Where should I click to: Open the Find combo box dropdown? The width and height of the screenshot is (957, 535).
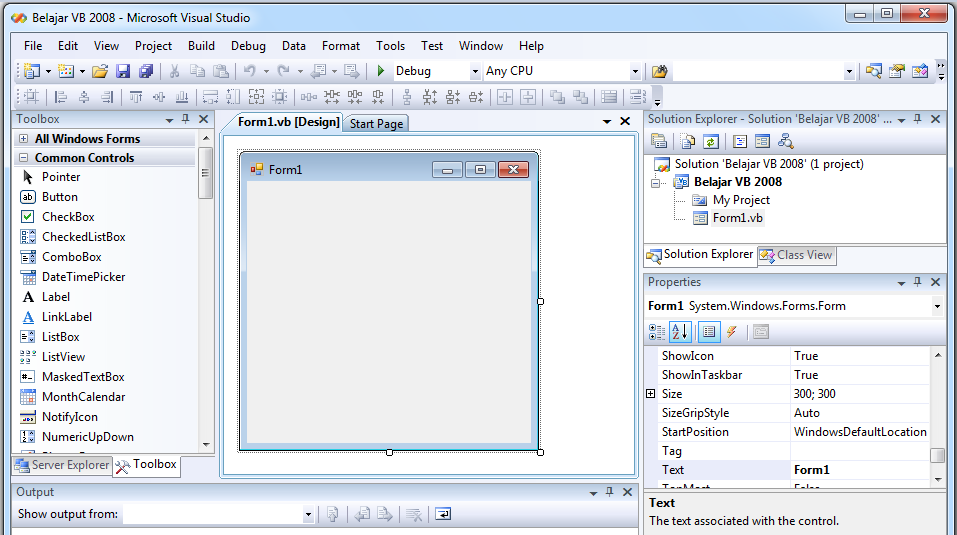(849, 72)
